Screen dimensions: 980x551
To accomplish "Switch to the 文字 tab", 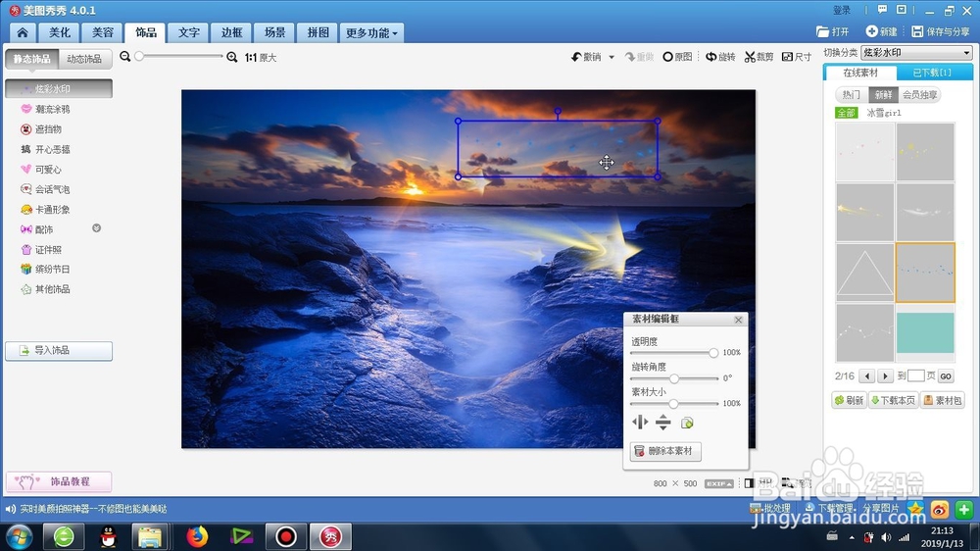I will 189,32.
